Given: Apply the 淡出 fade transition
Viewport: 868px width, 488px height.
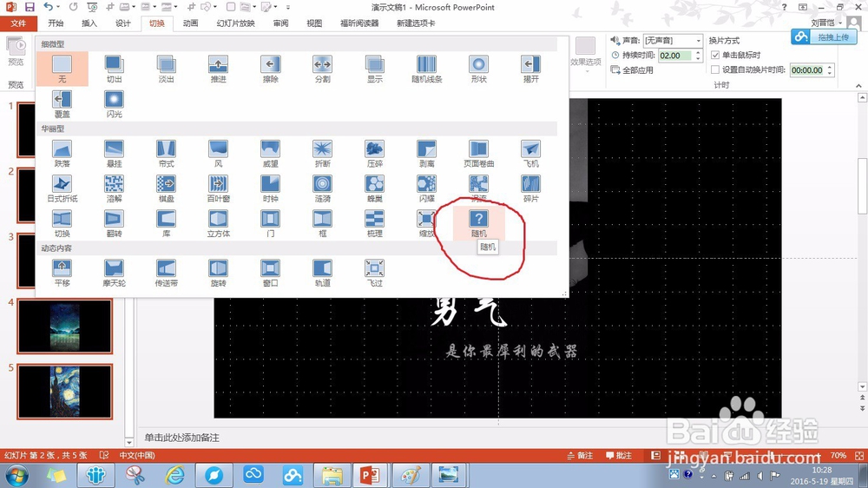Looking at the screenshot, I should [x=166, y=69].
